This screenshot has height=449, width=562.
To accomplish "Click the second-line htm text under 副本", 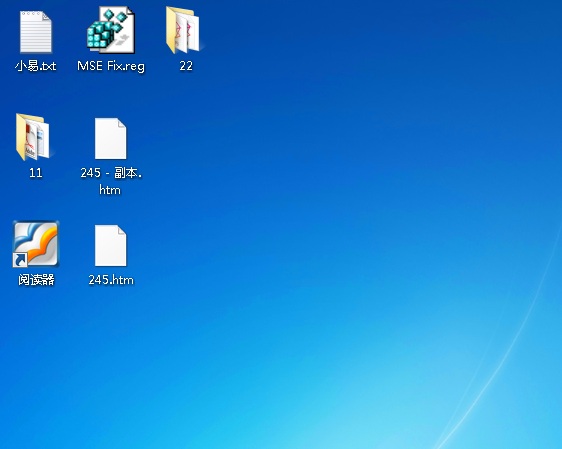I will [x=110, y=190].
